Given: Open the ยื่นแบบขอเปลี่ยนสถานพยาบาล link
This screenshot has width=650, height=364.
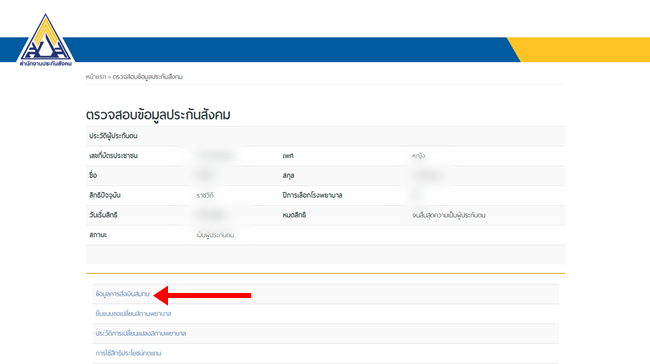Looking at the screenshot, I should click(133, 313).
